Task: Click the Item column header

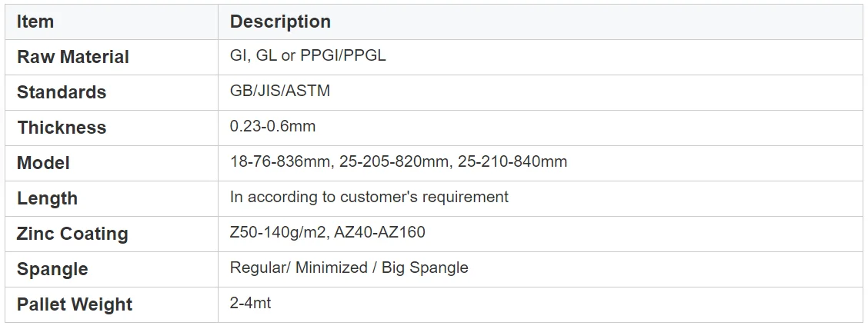Action: 35,22
